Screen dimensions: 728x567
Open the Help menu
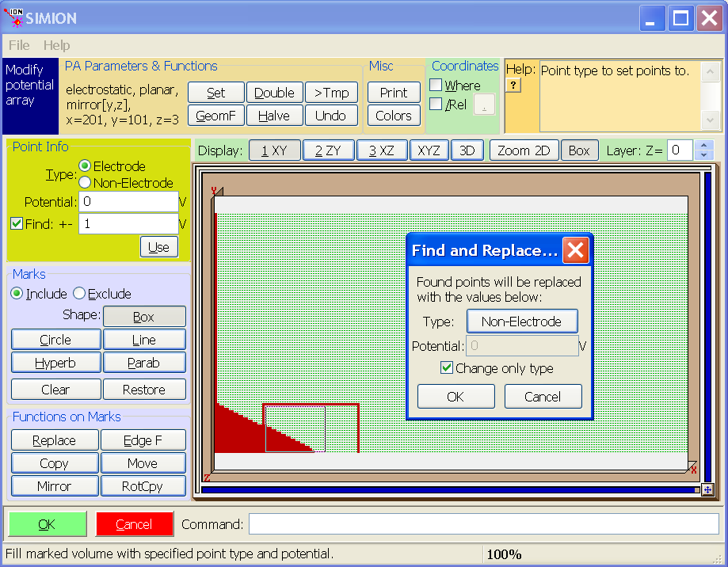coord(57,45)
